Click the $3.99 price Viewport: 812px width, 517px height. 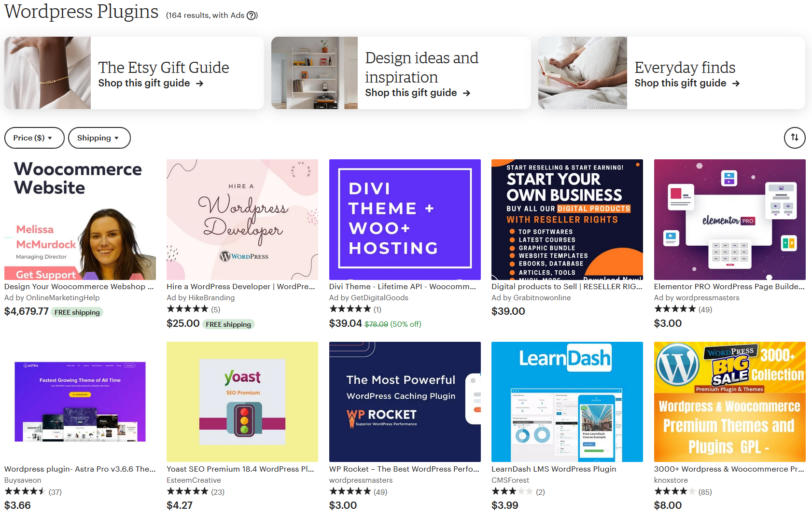(505, 505)
